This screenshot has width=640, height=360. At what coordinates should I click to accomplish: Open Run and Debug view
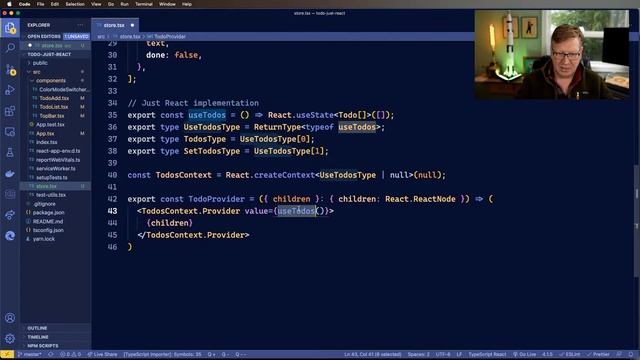pyautogui.click(x=10, y=90)
